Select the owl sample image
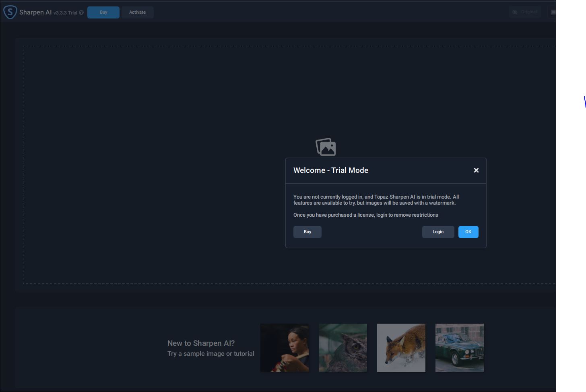 [343, 348]
